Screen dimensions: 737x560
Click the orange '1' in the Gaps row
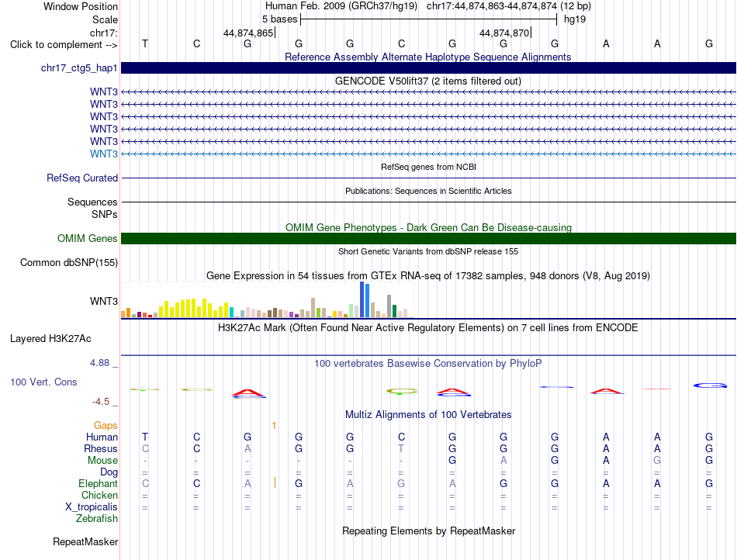[274, 426]
